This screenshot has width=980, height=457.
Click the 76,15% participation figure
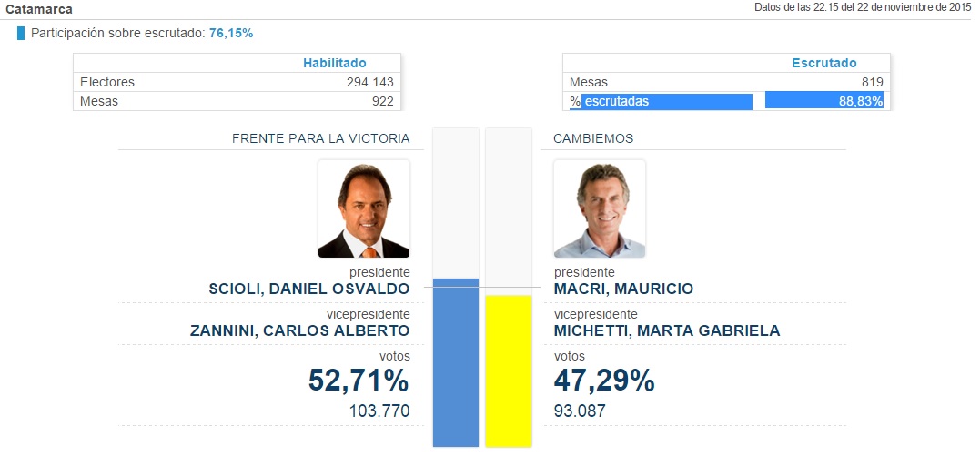(x=231, y=33)
